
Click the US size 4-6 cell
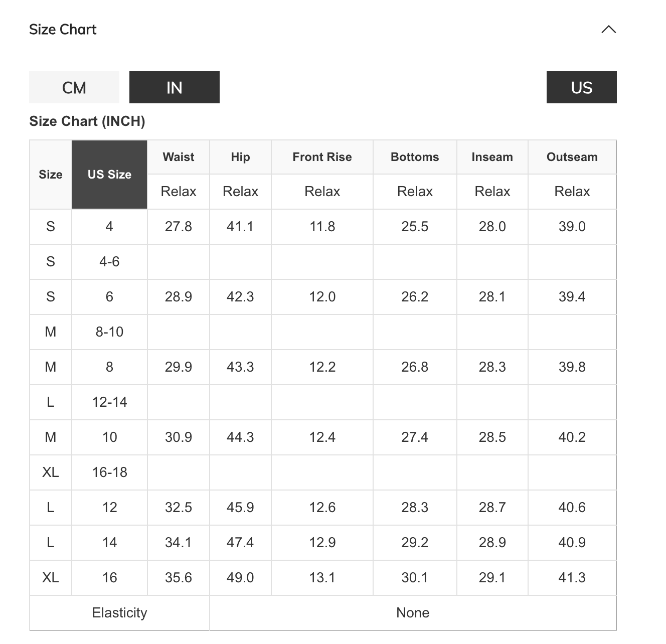[x=109, y=262]
